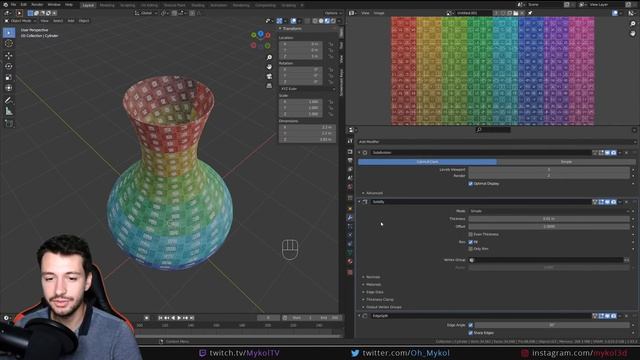Select the Transform tool

[9, 88]
